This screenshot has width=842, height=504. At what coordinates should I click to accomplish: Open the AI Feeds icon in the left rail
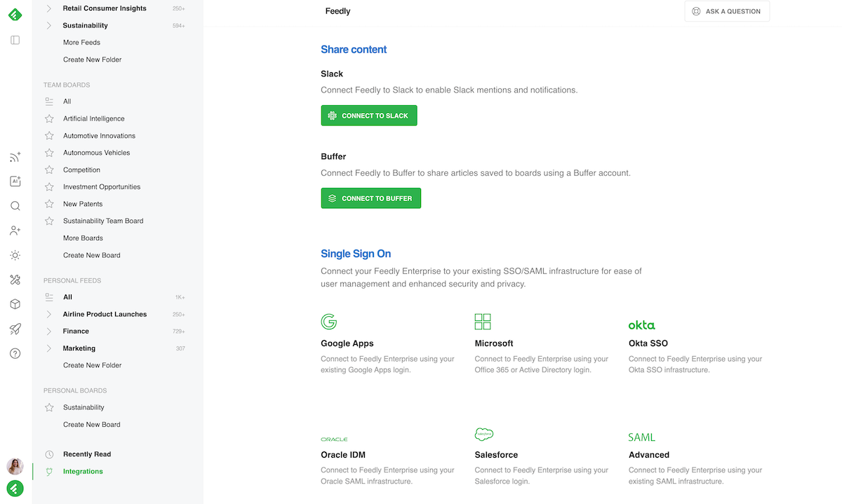[x=15, y=181]
